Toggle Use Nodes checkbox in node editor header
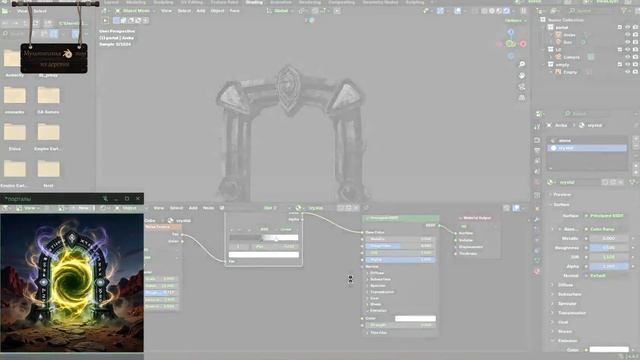The height and width of the screenshot is (360, 640). [x=222, y=208]
